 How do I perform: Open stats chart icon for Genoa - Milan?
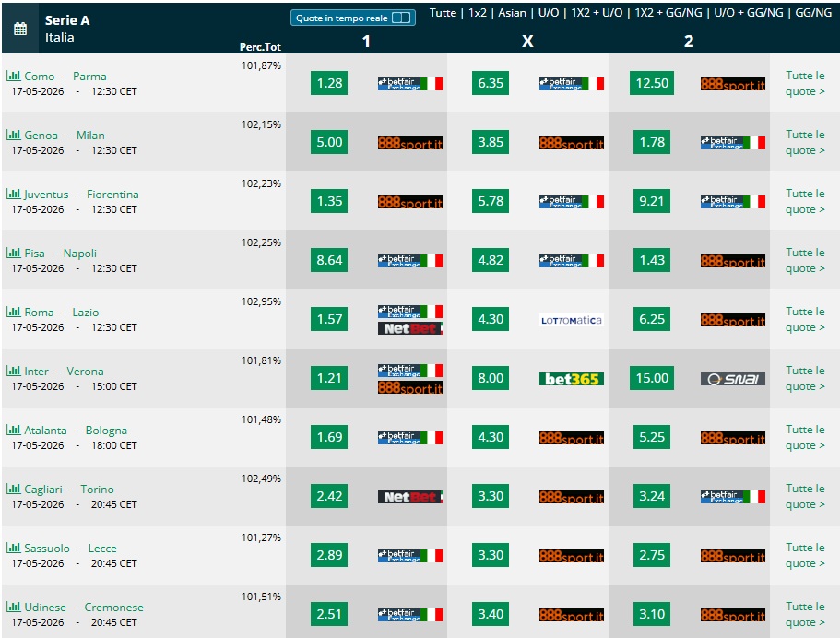pos(14,135)
